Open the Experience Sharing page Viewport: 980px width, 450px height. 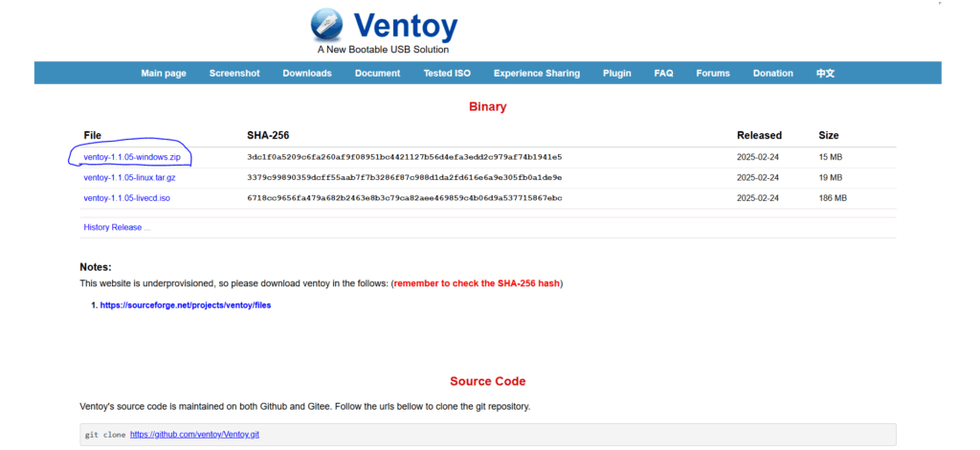537,73
